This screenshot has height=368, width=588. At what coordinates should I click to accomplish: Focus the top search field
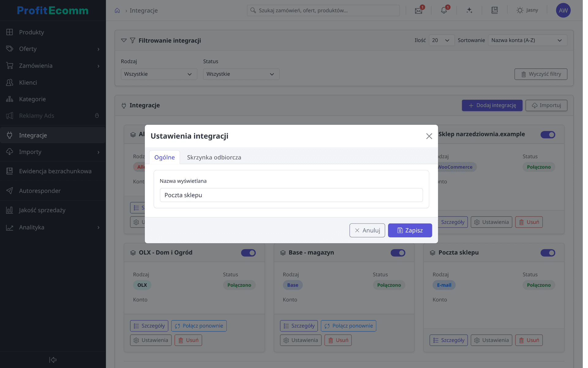(323, 10)
